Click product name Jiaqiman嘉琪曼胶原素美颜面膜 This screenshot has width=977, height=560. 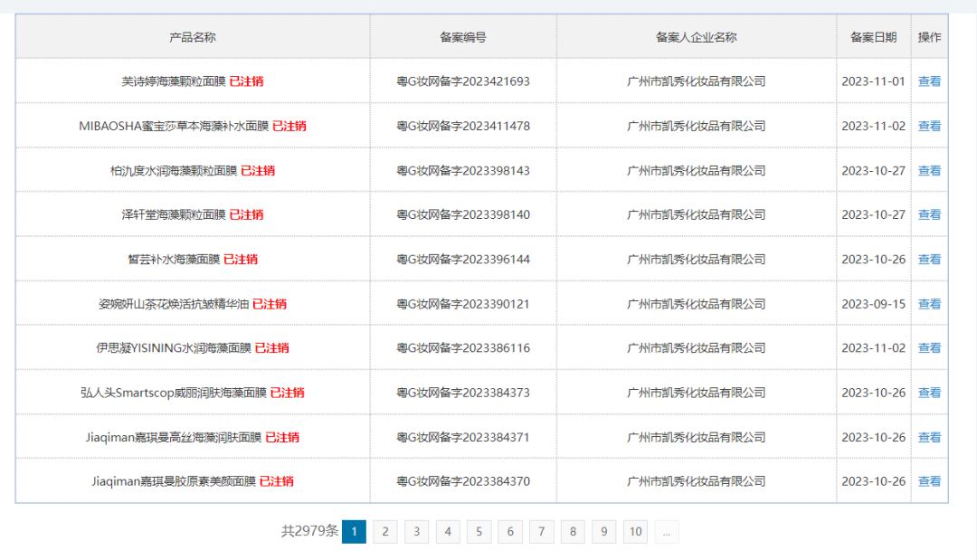tap(174, 481)
